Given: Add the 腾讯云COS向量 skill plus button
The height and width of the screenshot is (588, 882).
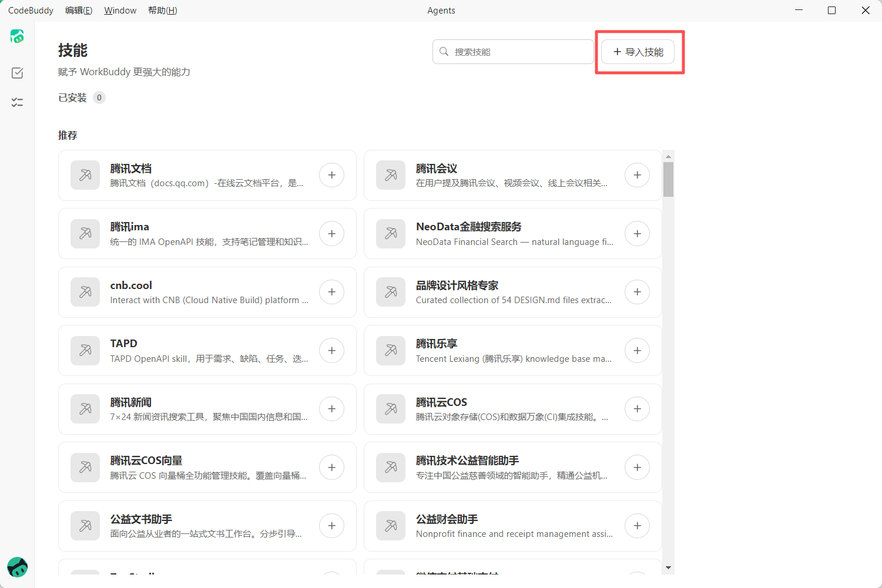Looking at the screenshot, I should tap(332, 468).
